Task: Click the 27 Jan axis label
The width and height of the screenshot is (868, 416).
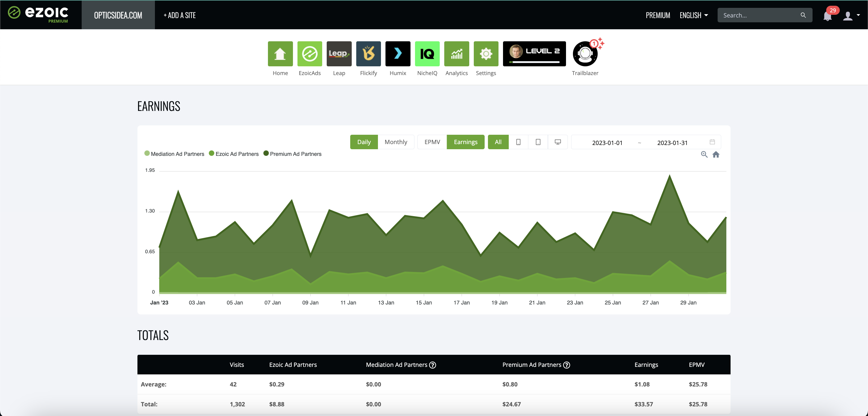Action: click(x=650, y=302)
